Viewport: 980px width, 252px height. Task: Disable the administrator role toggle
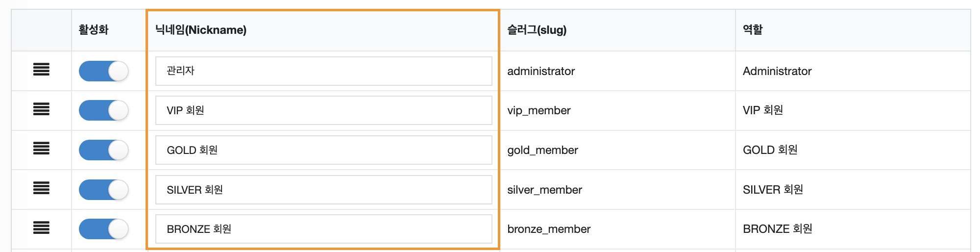click(103, 71)
